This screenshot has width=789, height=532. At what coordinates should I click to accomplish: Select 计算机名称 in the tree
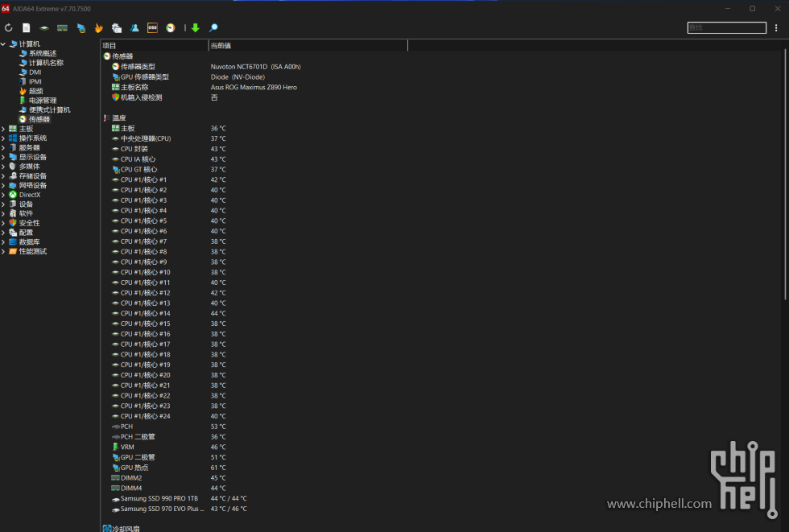(x=41, y=63)
